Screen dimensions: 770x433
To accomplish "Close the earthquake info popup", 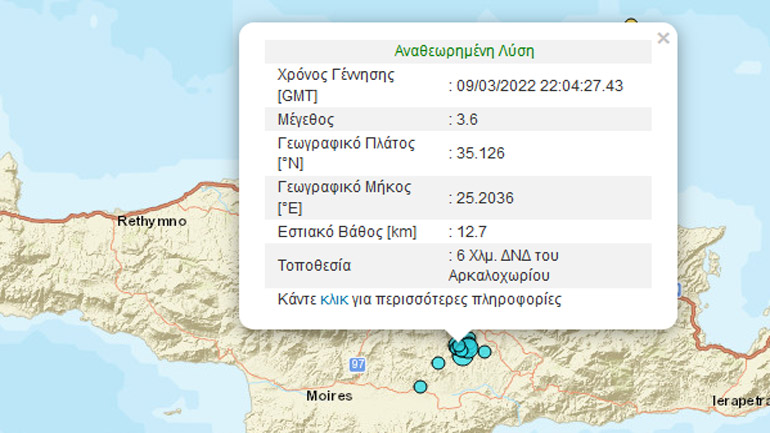I will (x=663, y=38).
